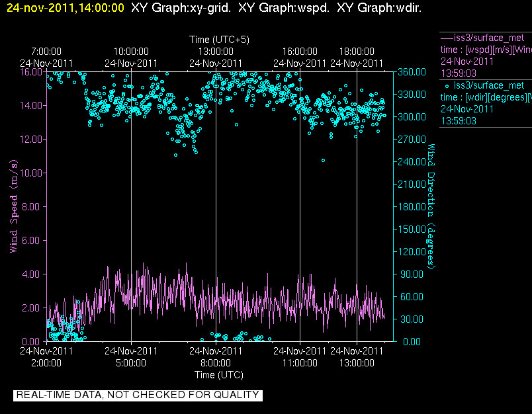Click the 360.00 wind direction axis label
This screenshot has height=414, width=532.
412,72
